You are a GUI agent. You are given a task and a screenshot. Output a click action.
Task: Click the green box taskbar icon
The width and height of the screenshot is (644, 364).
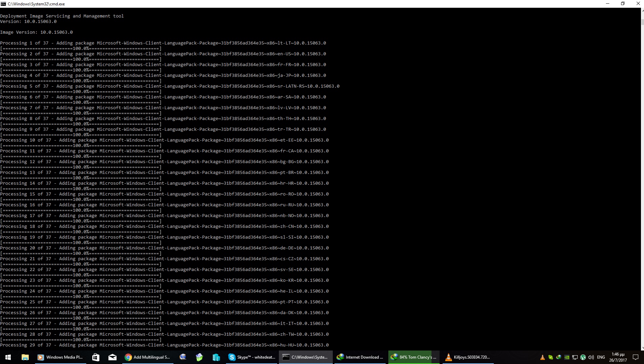pos(199,357)
